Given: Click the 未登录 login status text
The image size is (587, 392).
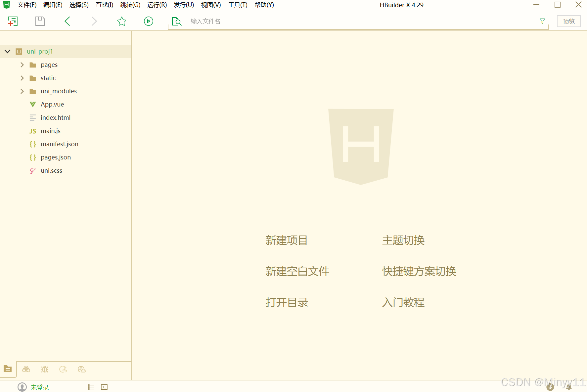Looking at the screenshot, I should 40,387.
